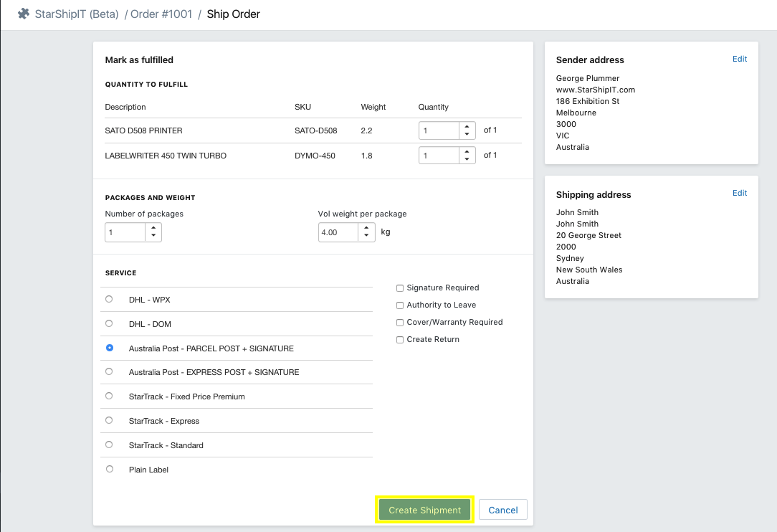Click the George Plummer sender name

point(587,78)
